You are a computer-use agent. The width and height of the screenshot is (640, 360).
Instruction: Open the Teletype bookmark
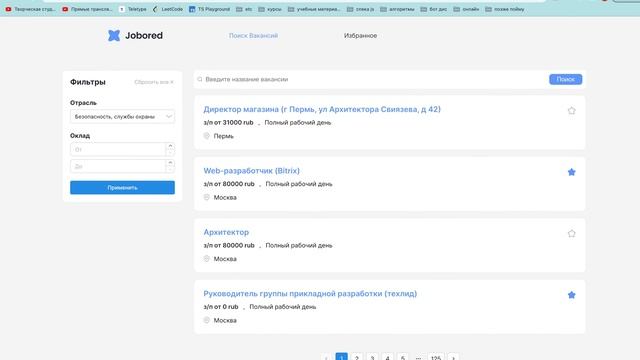[x=133, y=9]
